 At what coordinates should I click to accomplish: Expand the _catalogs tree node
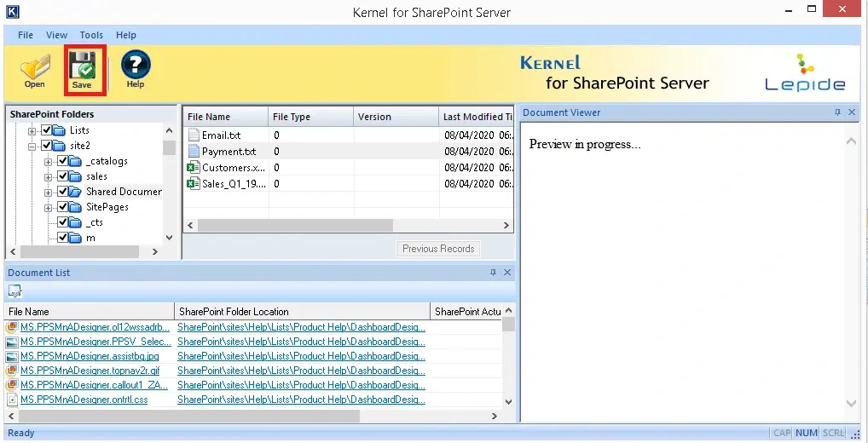tap(48, 162)
